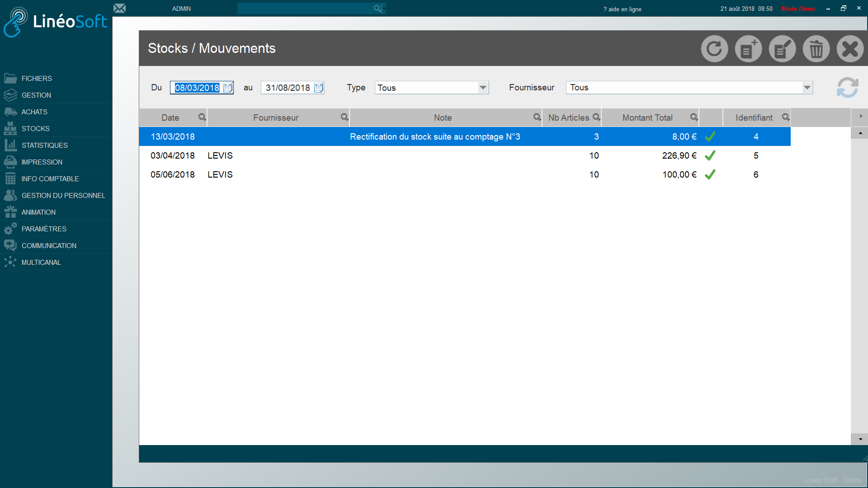Open the STOCKS menu
Screen dimensions: 868x488
point(56,129)
